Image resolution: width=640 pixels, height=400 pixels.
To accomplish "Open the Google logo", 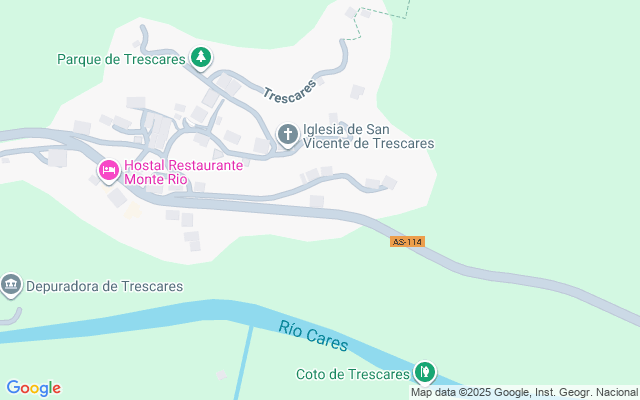I will 33,388.
